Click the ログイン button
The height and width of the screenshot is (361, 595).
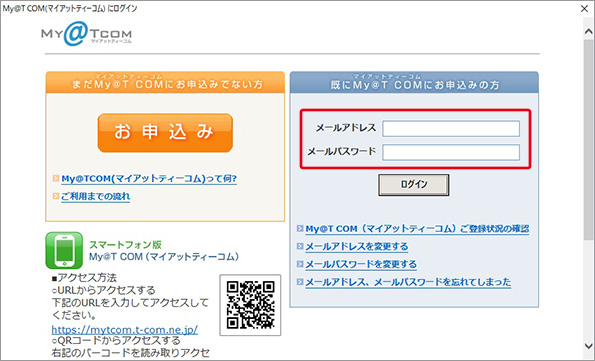[x=414, y=185]
